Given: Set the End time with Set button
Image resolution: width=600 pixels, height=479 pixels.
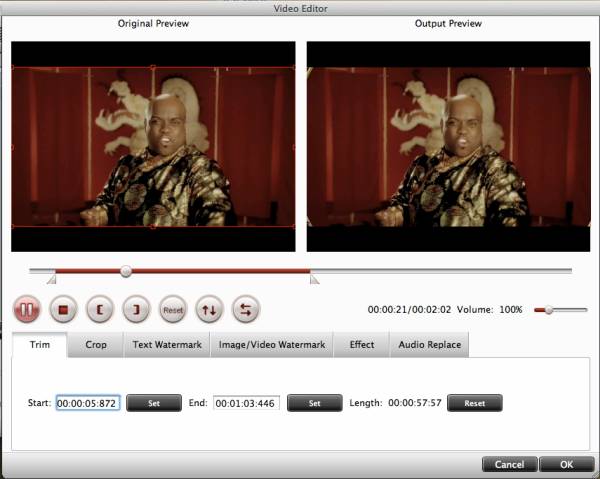Looking at the screenshot, I should 315,403.
